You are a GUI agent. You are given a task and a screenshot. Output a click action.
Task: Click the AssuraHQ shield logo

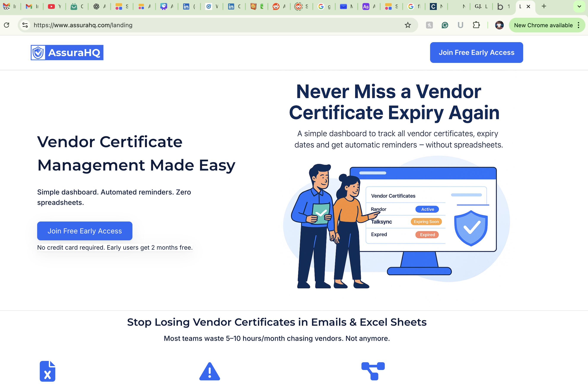(x=38, y=52)
